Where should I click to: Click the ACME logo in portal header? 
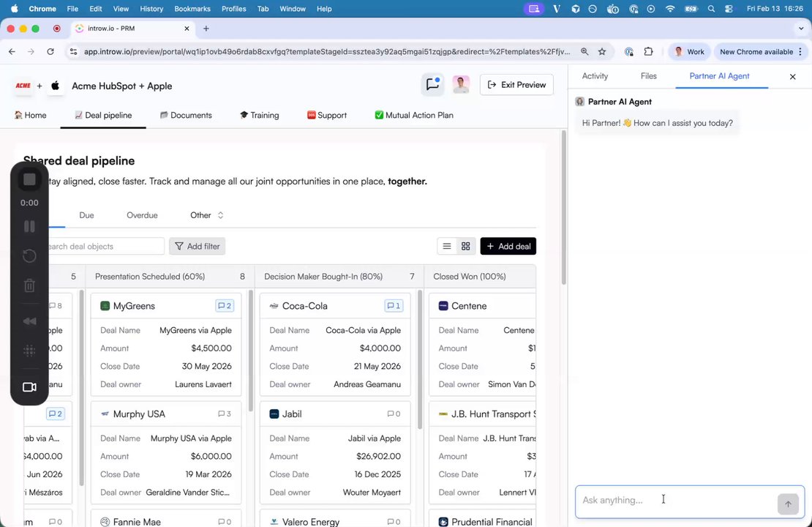pyautogui.click(x=23, y=86)
